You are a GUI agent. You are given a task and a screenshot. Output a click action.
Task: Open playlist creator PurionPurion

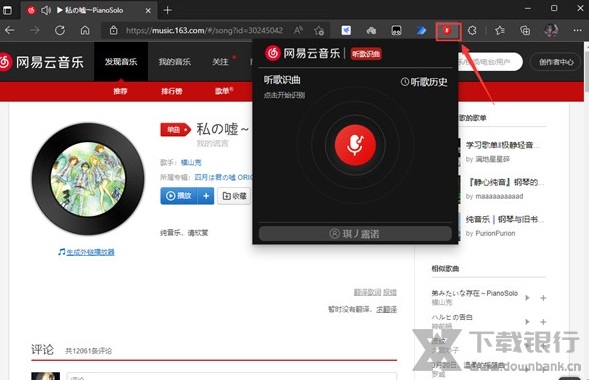pos(495,233)
